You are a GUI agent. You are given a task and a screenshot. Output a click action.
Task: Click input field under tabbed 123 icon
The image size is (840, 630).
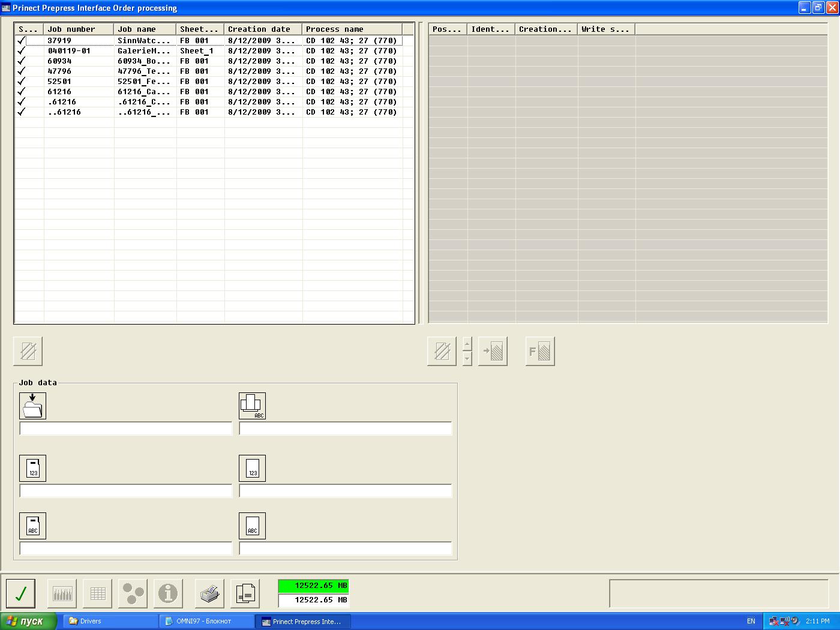[x=126, y=491]
